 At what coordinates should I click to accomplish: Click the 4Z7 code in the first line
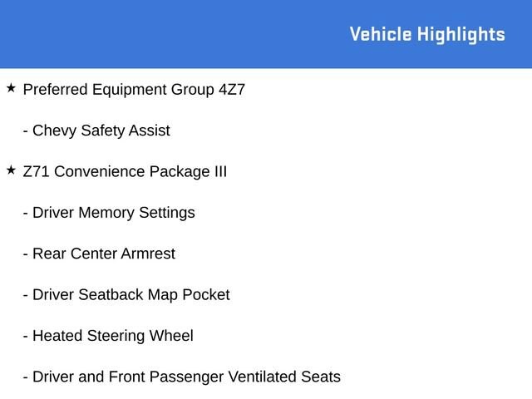(232, 90)
